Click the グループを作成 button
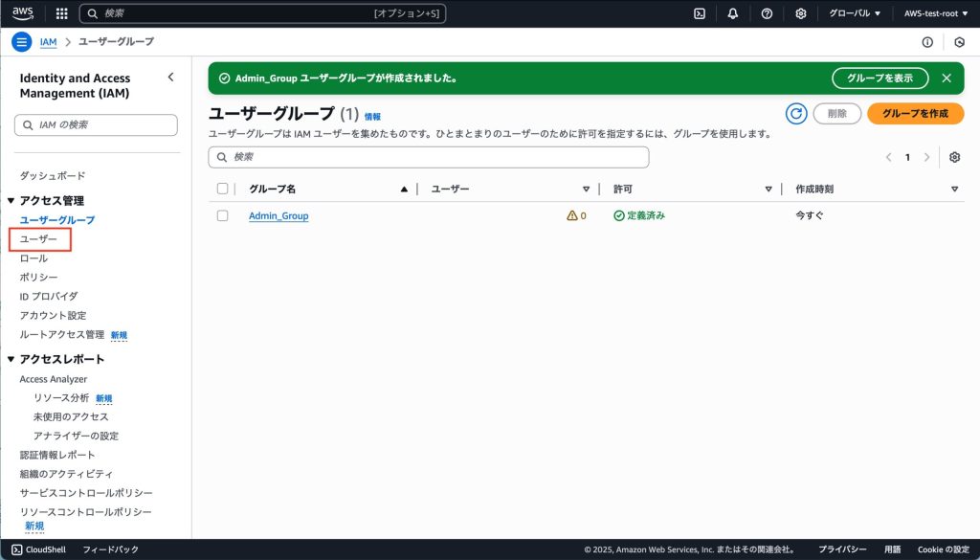Viewport: 980px width, 560px height. (916, 113)
